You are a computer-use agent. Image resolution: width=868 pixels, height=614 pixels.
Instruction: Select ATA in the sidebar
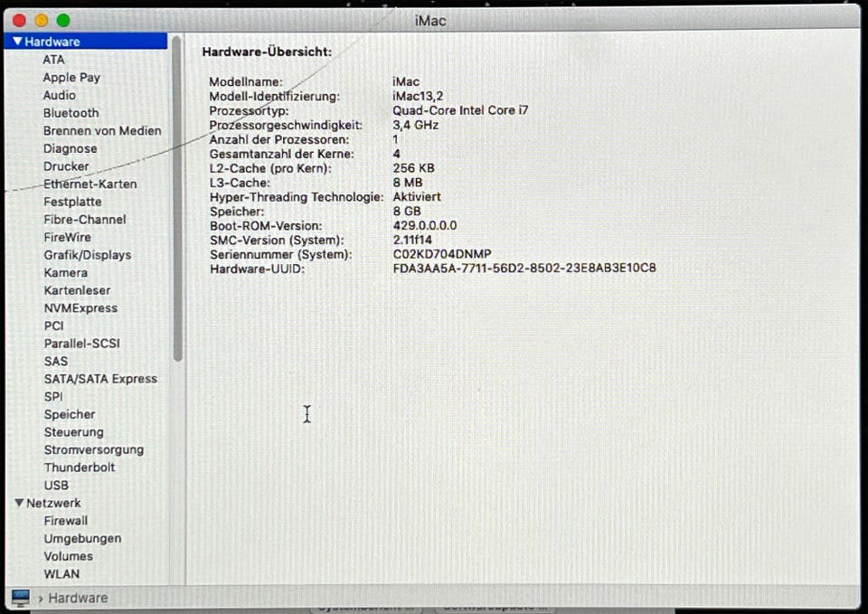click(x=53, y=60)
